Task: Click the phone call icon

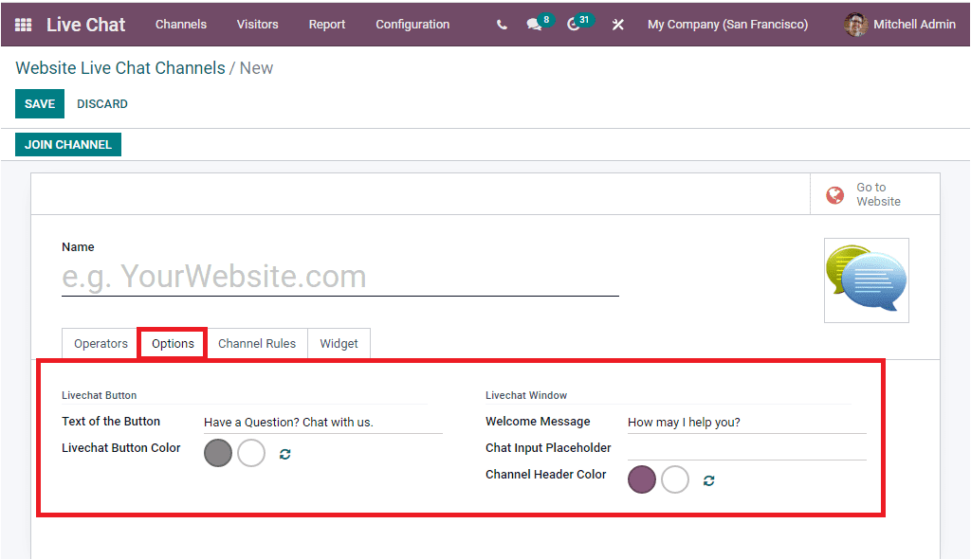Action: click(x=502, y=25)
